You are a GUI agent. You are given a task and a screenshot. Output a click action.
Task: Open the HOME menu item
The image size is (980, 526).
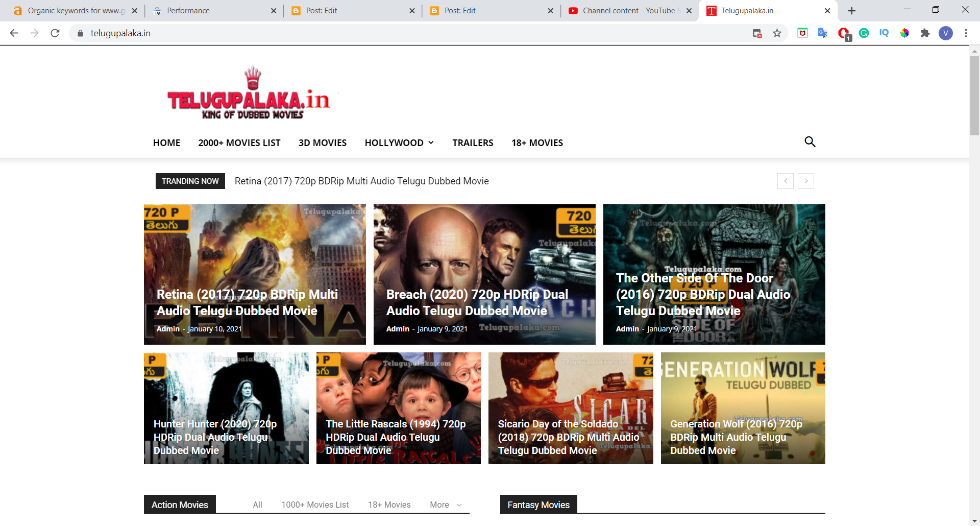166,143
